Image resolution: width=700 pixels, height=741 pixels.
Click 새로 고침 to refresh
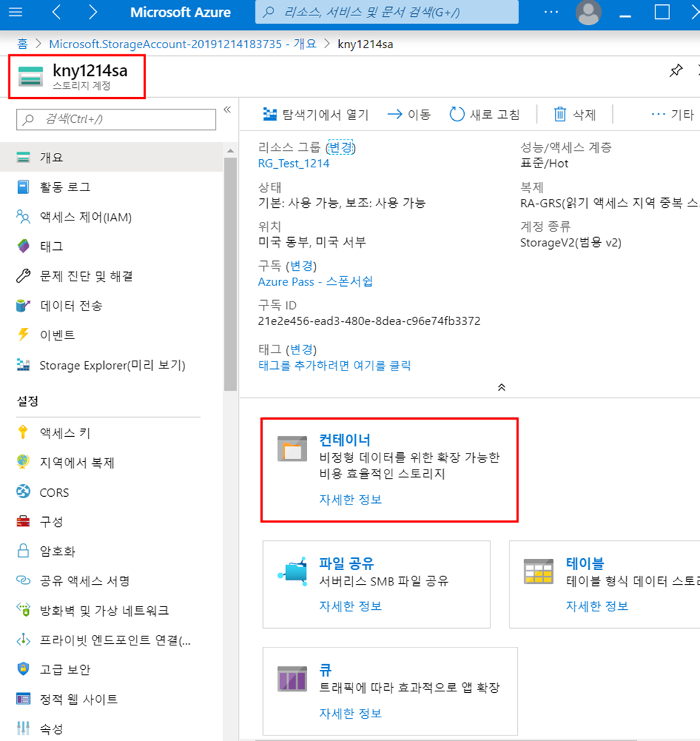(484, 114)
